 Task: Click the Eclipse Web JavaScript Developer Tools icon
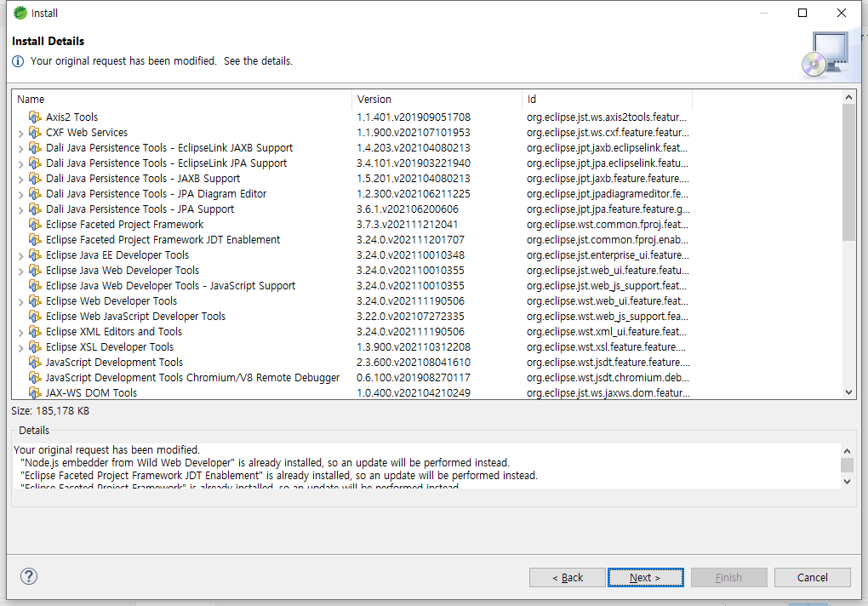pos(35,317)
